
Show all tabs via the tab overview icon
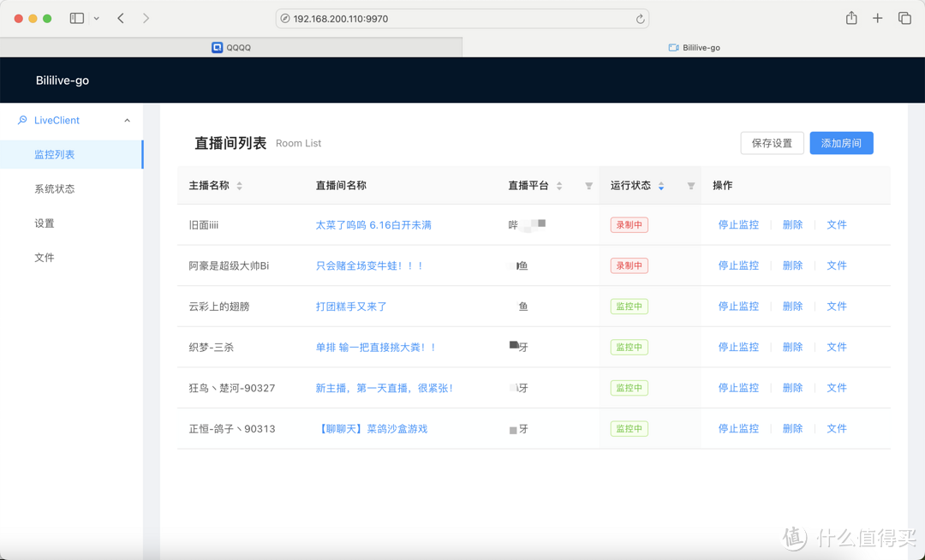coord(904,18)
